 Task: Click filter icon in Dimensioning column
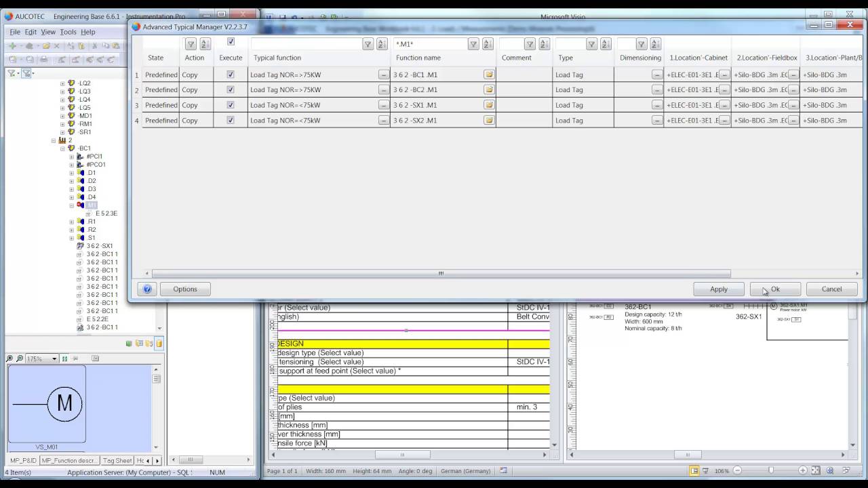641,44
